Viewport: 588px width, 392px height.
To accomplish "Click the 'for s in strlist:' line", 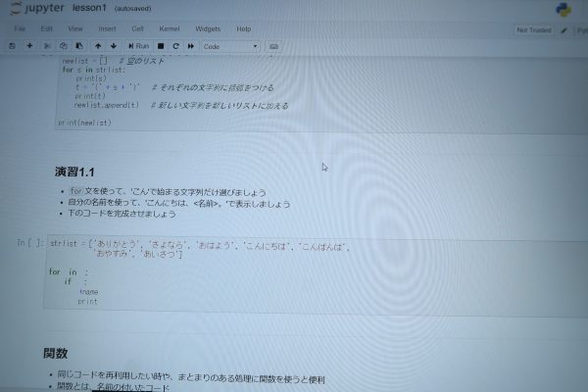I will (x=94, y=70).
